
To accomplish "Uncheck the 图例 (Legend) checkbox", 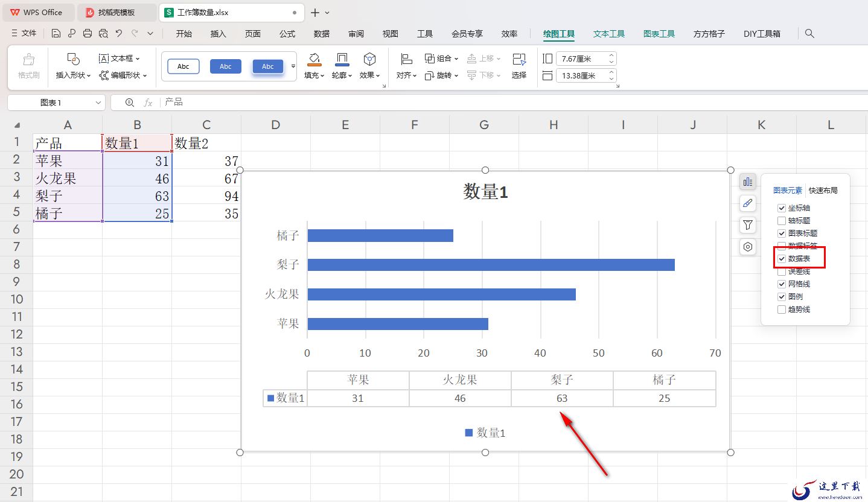I will point(782,297).
